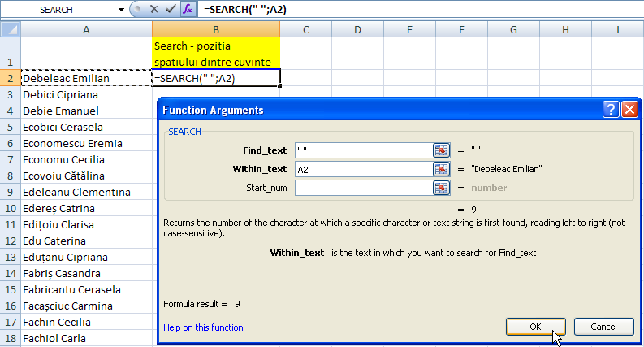Viewport: 644px width, 347px height.
Task: Click cell 'Facașciuc Carmina'
Action: pyautogui.click(x=86, y=306)
